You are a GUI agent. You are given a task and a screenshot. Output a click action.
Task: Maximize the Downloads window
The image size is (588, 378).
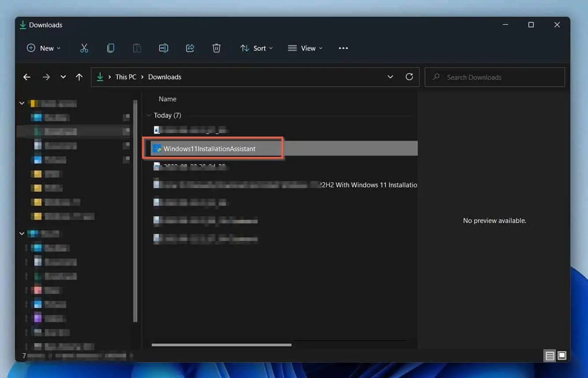[531, 25]
